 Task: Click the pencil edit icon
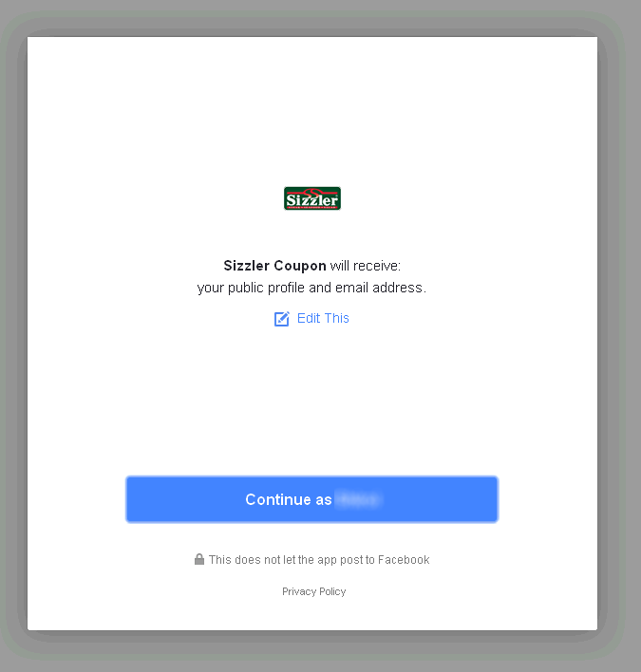pos(282,319)
